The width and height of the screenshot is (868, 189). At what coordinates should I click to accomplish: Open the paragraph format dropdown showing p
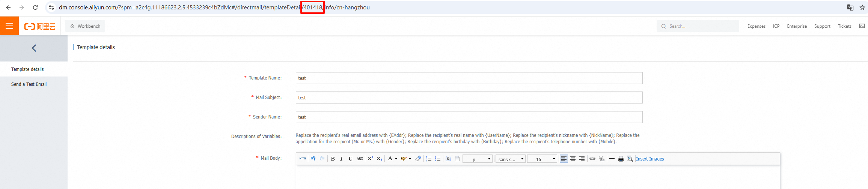tap(477, 159)
